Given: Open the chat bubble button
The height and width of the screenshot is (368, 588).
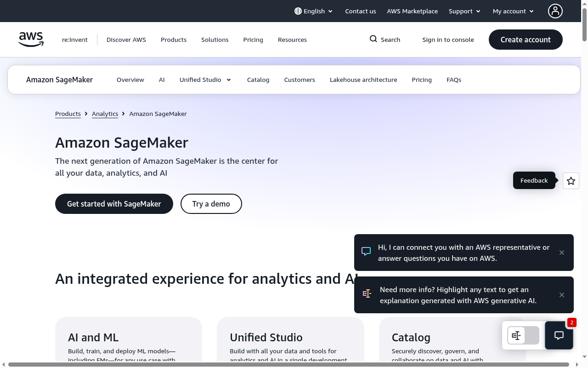Looking at the screenshot, I should click(x=559, y=335).
